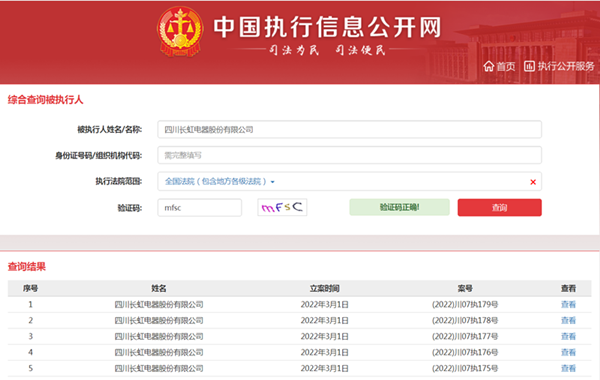
Task: View details for case 川07执175号
Action: click(568, 368)
